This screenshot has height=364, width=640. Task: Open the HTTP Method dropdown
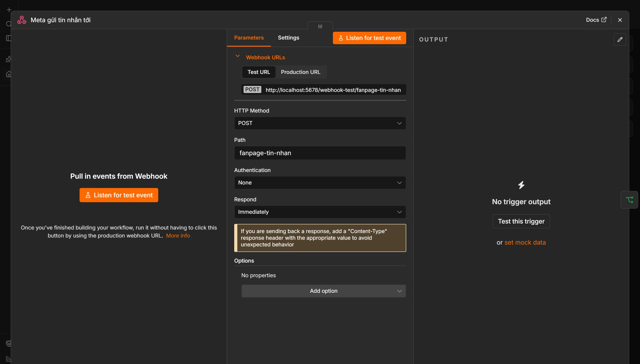click(x=320, y=123)
